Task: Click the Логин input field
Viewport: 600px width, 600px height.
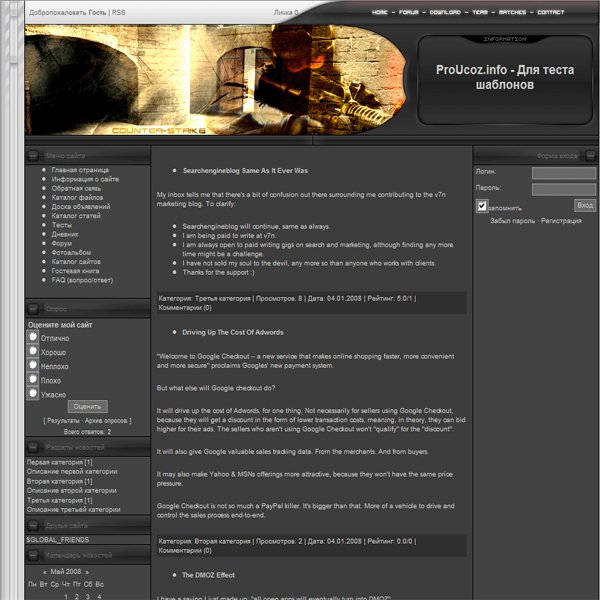Action: tap(563, 173)
